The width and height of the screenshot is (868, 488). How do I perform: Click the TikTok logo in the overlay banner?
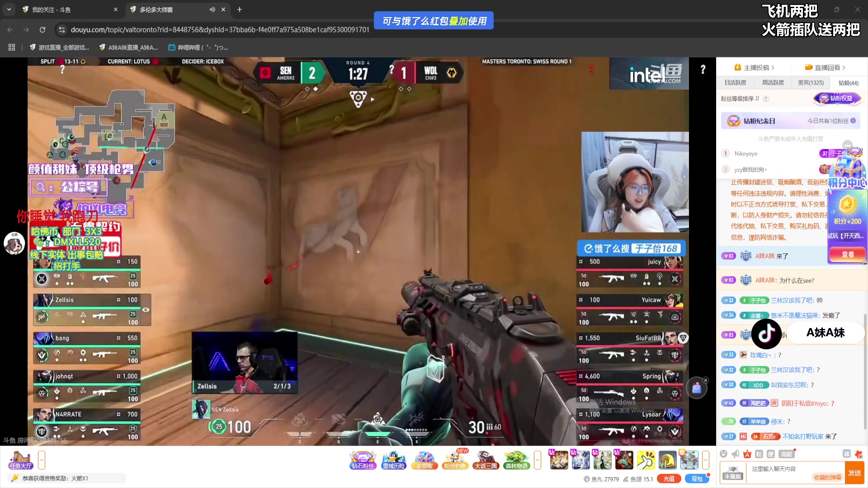pyautogui.click(x=766, y=334)
